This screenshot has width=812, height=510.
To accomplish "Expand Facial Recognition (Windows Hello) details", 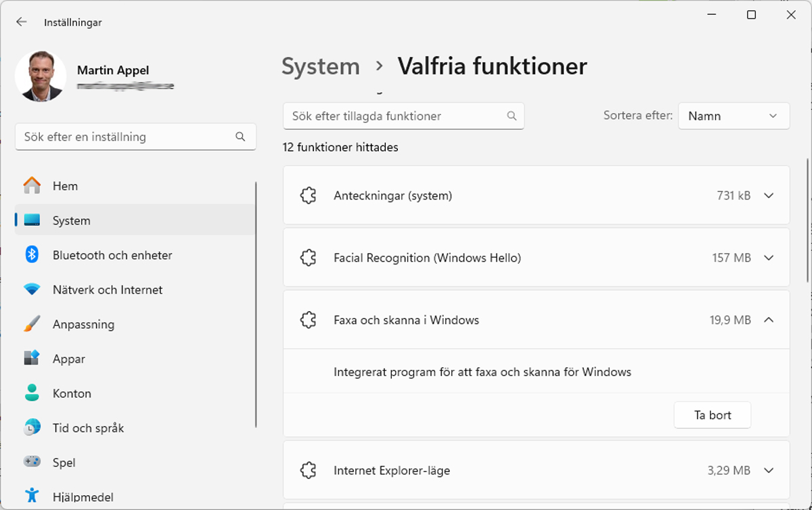I will coord(768,258).
